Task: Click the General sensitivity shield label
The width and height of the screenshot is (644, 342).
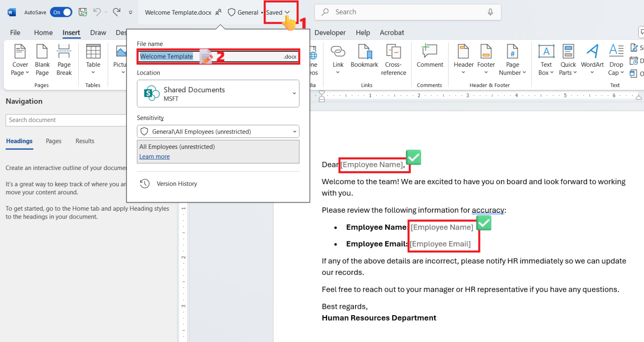Action: point(243,12)
